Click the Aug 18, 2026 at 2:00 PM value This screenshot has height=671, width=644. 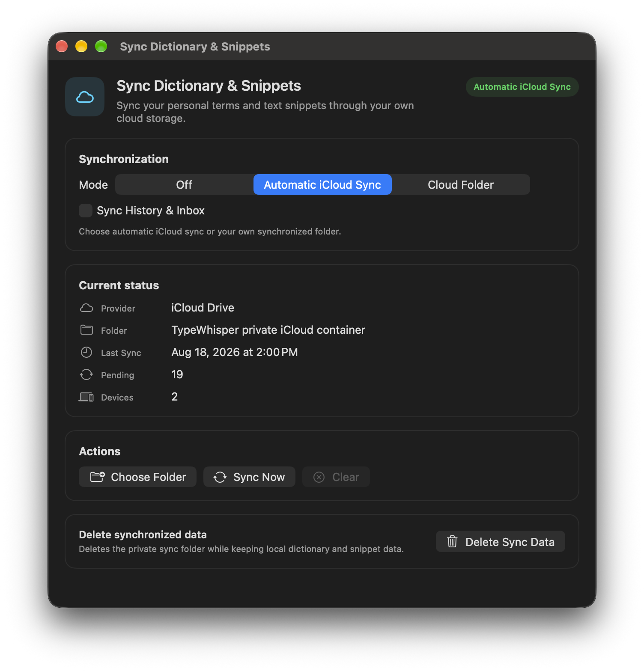coord(235,352)
